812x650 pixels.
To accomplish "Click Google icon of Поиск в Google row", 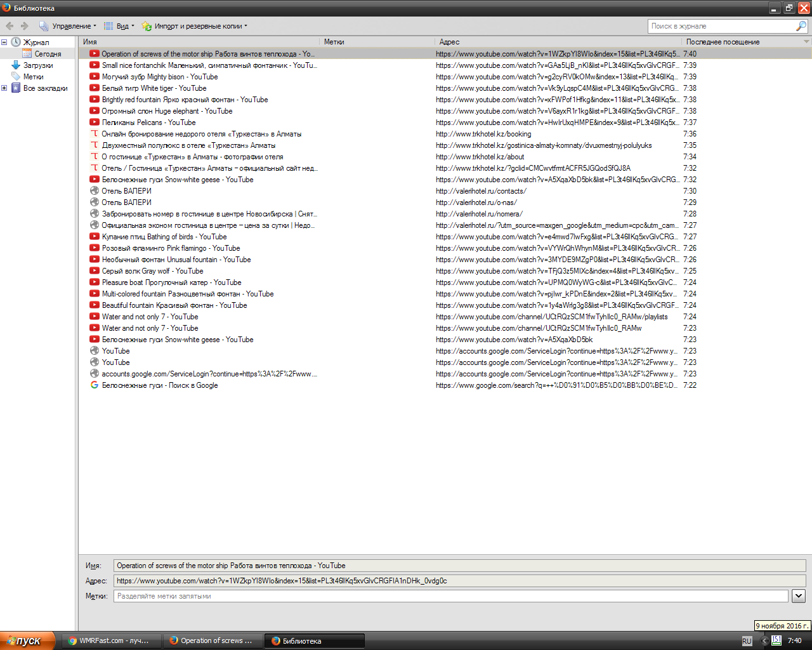I will [95, 385].
